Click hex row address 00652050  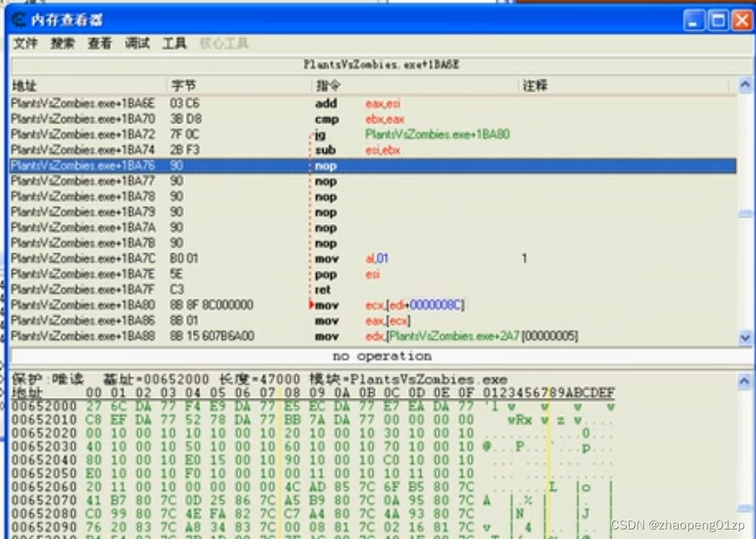(x=44, y=474)
